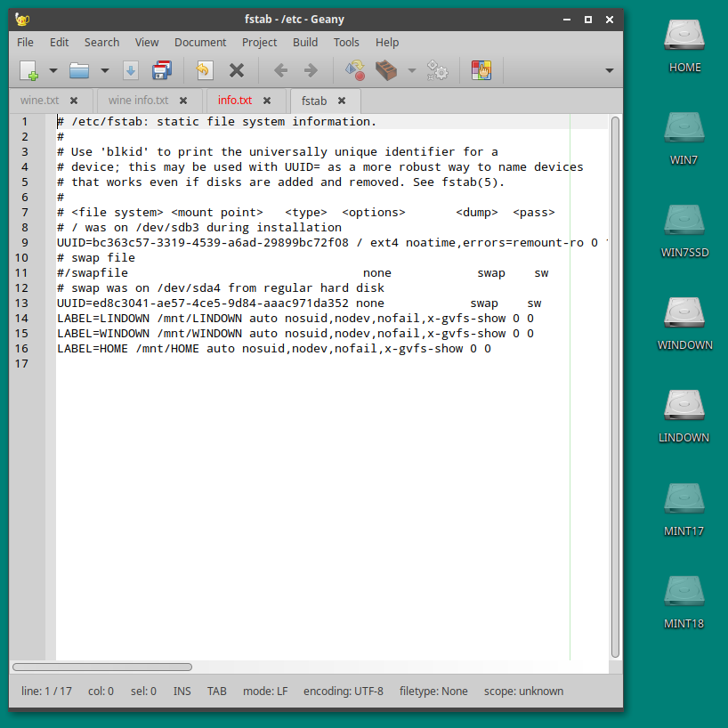Click the Close current file X icon
The image size is (728, 728).
tap(237, 70)
